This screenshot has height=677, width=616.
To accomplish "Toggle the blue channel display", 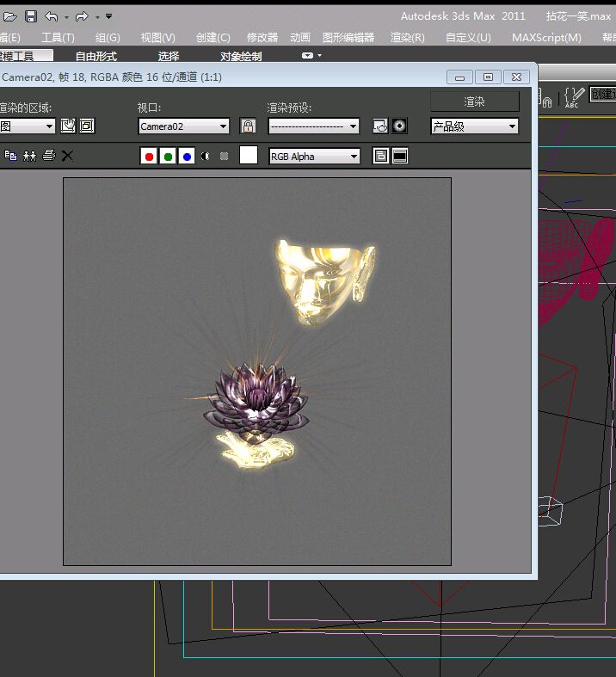I will [x=187, y=156].
